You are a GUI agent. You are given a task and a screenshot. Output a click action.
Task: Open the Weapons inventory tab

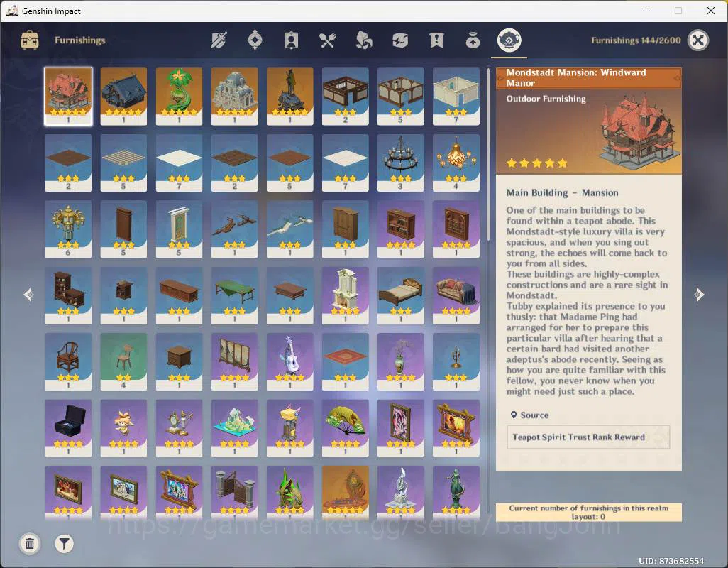(219, 40)
